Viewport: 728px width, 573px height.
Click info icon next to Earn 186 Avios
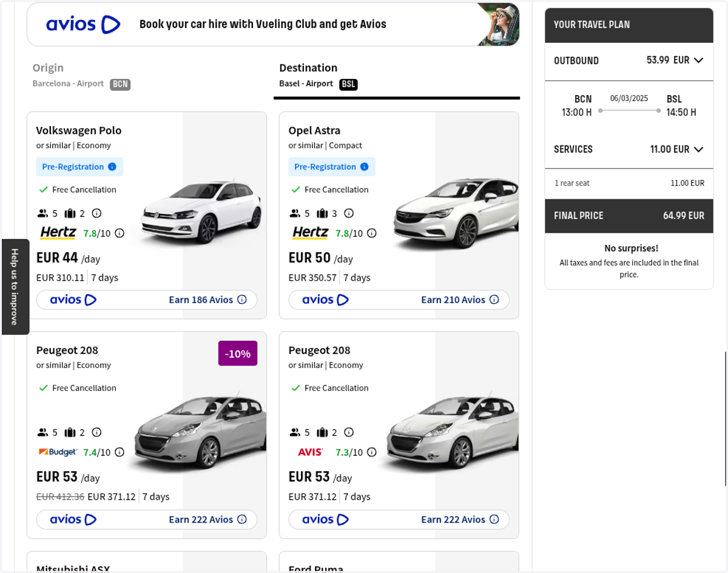(x=242, y=300)
